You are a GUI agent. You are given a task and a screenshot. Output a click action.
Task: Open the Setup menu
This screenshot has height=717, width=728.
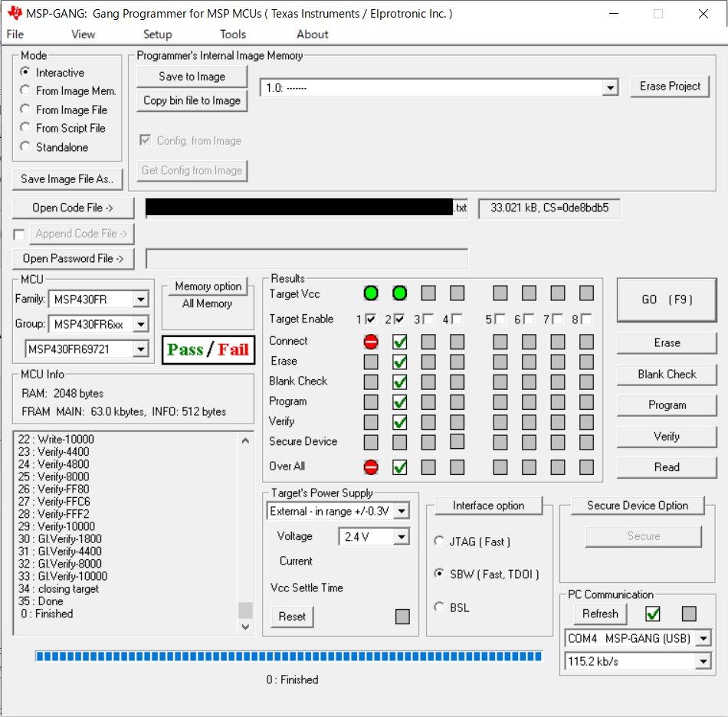[x=157, y=34]
